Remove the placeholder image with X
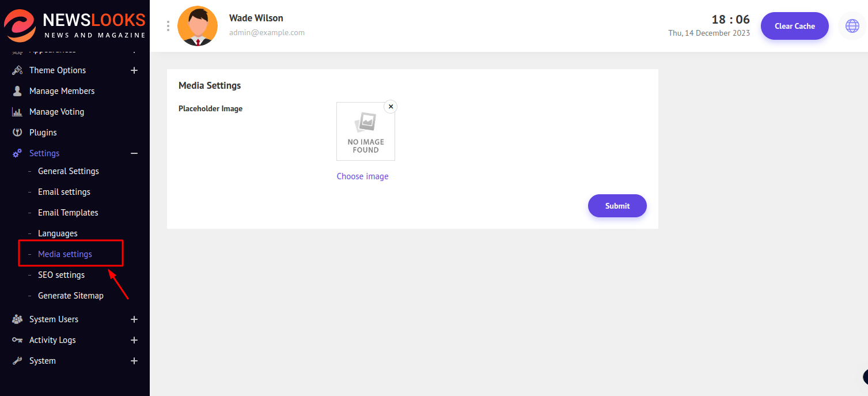Viewport: 868px width, 396px height. coord(391,107)
